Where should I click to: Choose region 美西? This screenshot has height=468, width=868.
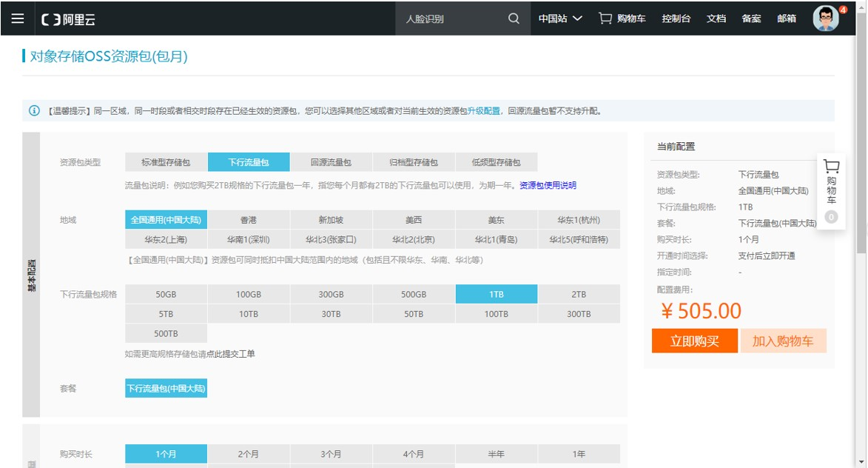414,220
